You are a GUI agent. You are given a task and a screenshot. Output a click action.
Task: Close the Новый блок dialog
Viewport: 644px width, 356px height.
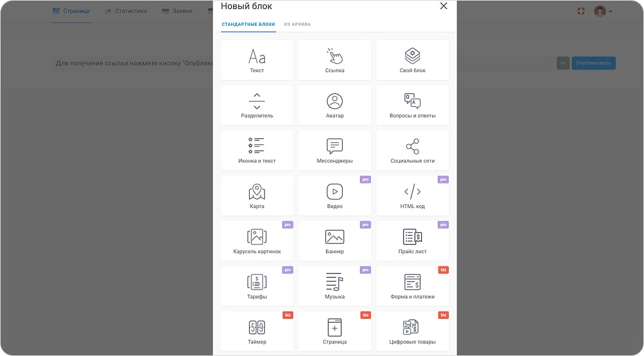(x=443, y=6)
